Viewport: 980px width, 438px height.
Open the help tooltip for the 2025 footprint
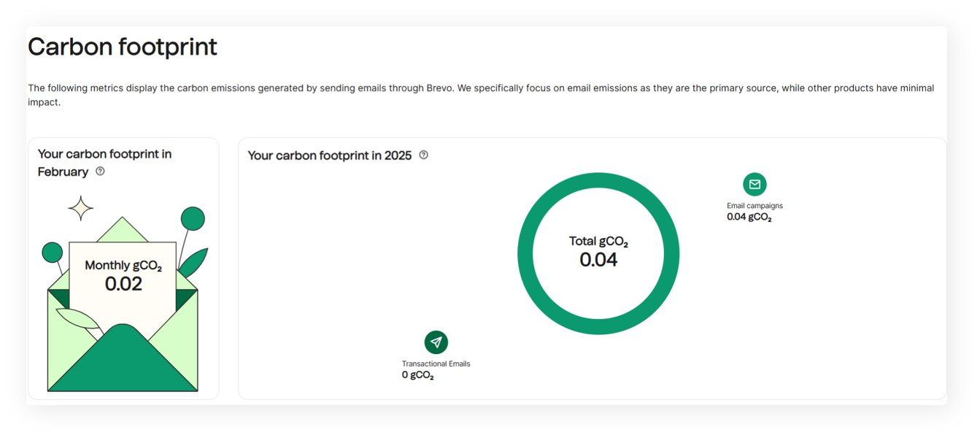point(424,155)
